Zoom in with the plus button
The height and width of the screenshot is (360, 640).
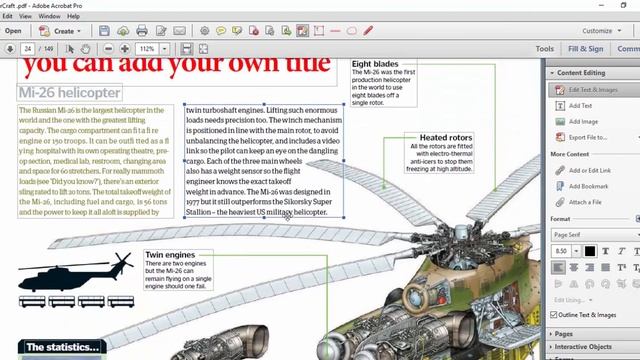124,49
